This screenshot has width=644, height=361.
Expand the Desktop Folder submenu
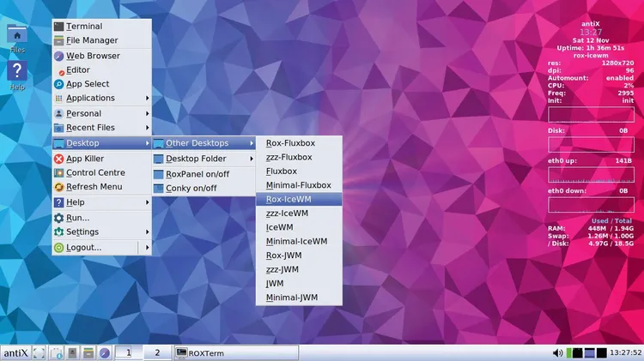196,159
